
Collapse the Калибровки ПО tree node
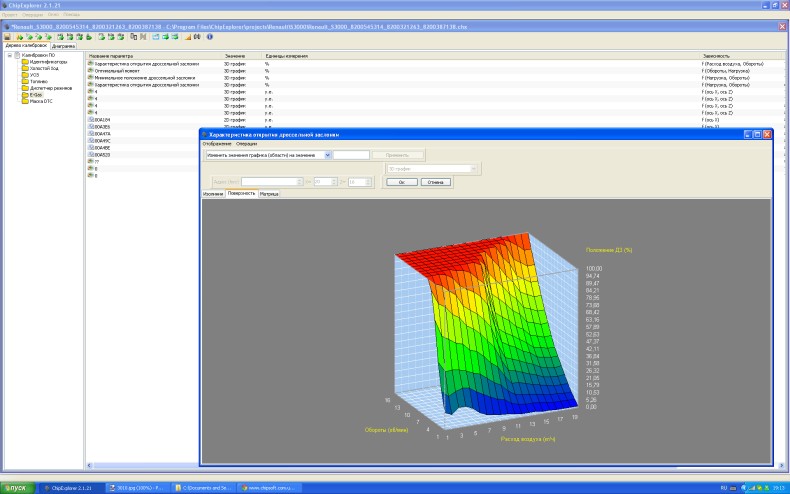(9, 55)
